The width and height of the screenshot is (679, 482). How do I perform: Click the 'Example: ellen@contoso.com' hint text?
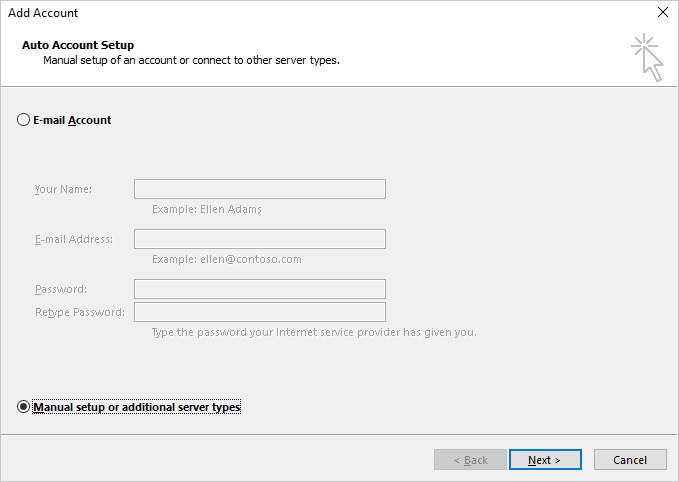click(x=226, y=259)
